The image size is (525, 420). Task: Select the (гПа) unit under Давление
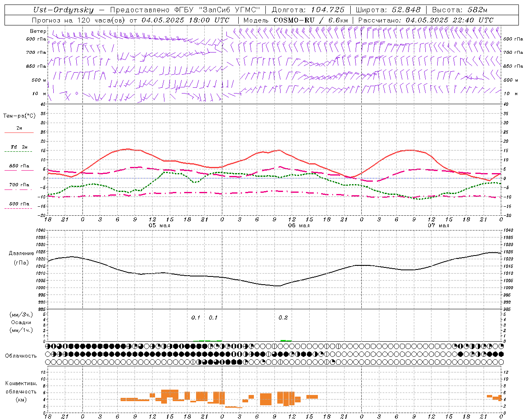point(21,262)
